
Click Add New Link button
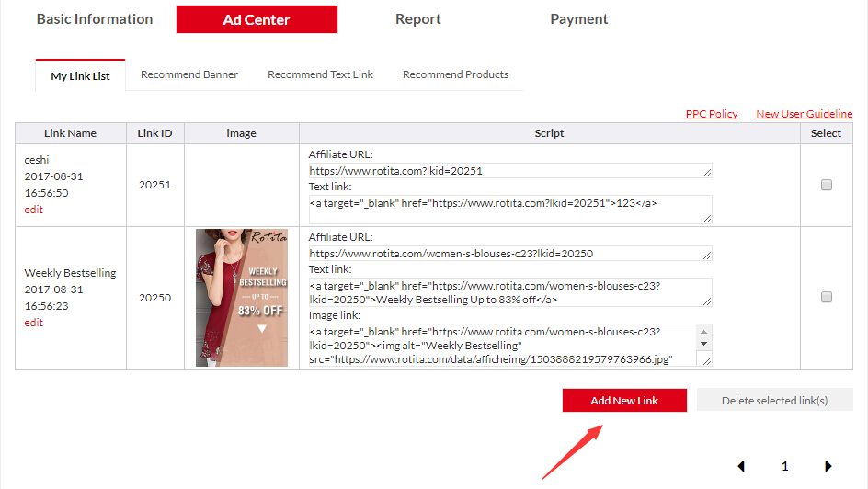pos(624,401)
